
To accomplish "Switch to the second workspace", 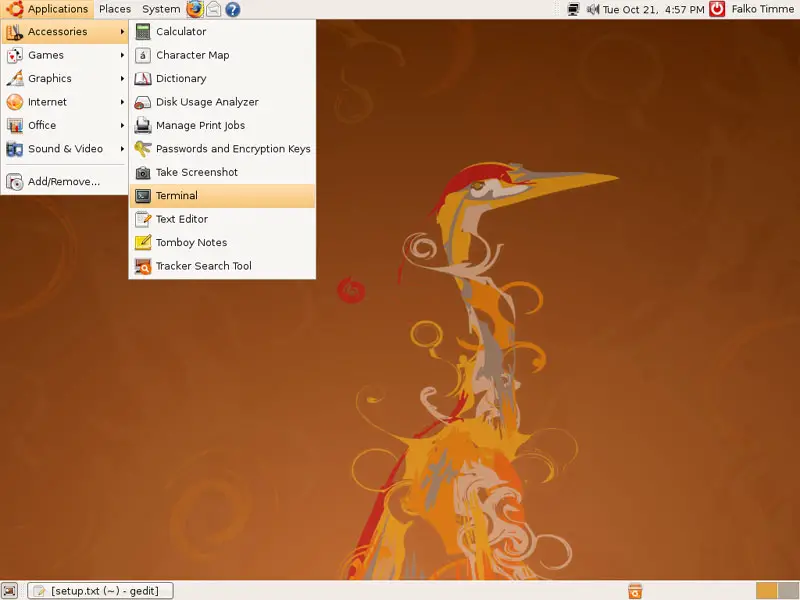I will pyautogui.click(x=788, y=591).
